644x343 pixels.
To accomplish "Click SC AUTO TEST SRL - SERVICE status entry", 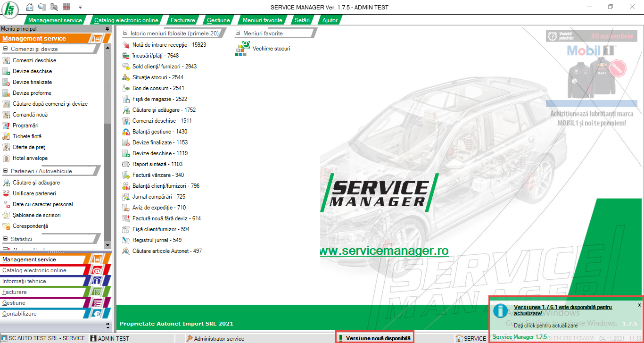I will click(43, 338).
